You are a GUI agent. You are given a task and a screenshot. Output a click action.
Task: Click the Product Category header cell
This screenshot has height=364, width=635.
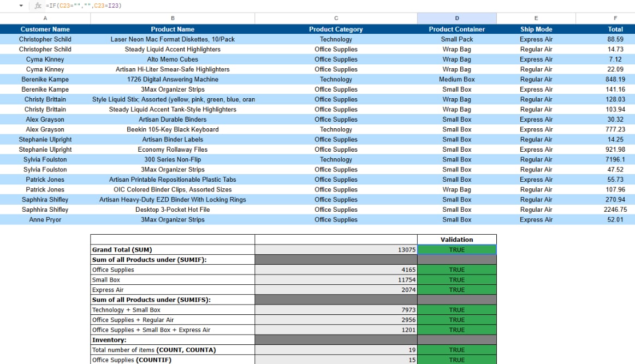click(336, 29)
